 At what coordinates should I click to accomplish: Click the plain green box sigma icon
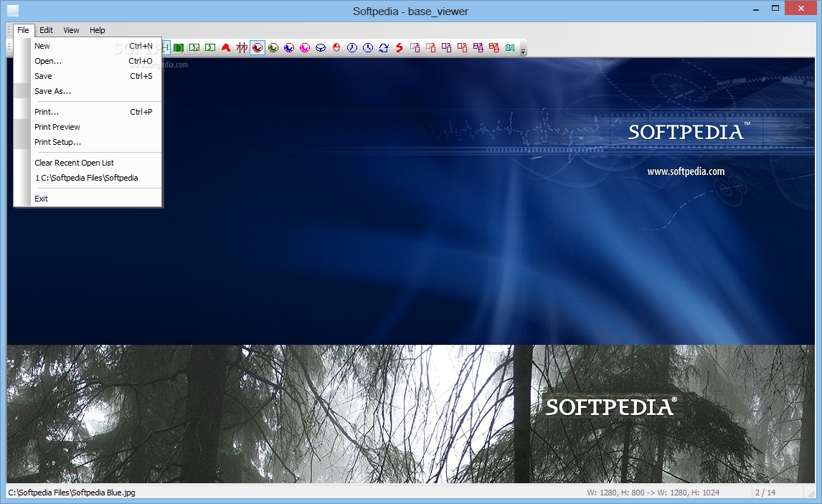210,47
